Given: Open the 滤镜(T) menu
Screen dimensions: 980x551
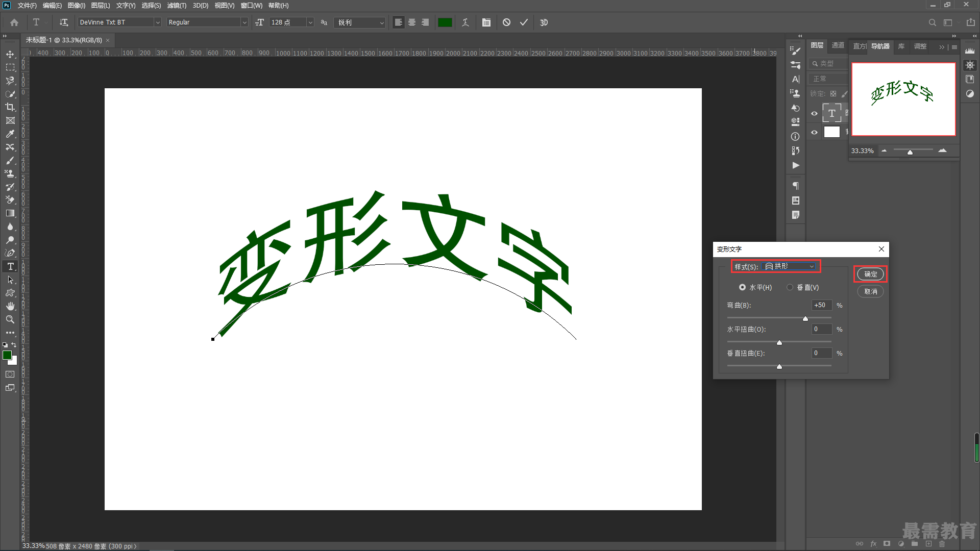Looking at the screenshot, I should 177,6.
